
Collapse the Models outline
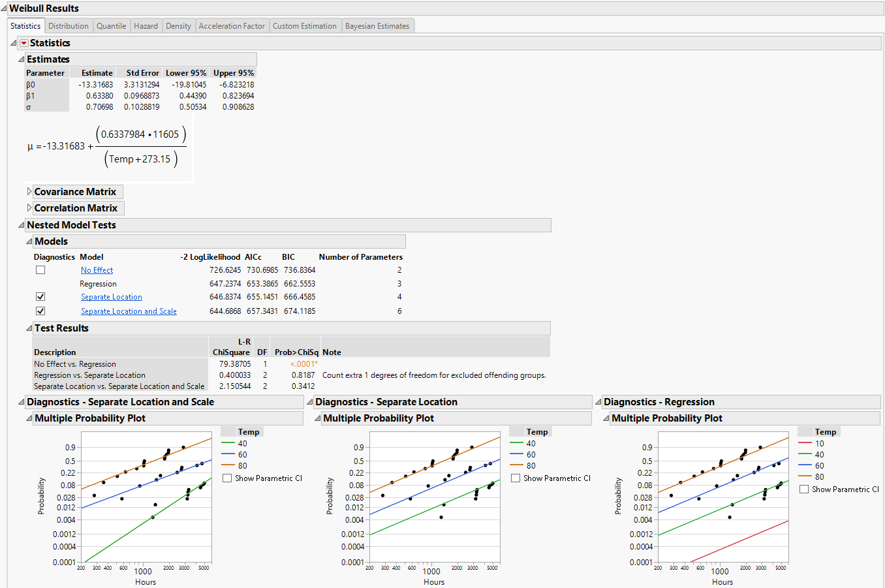click(x=29, y=241)
